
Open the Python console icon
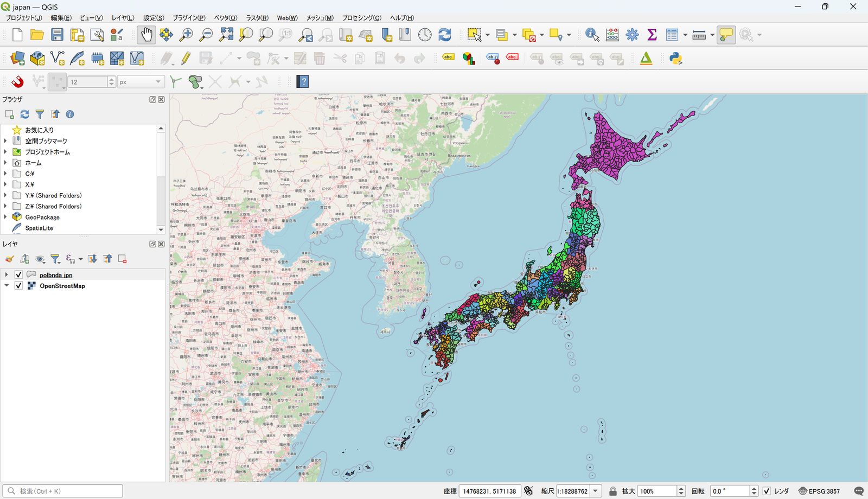675,58
